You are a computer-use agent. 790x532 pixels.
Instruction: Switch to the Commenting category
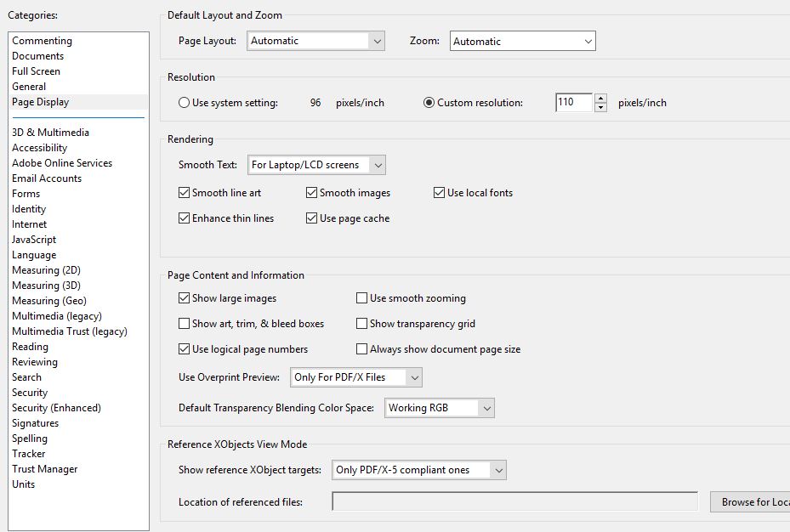point(43,40)
